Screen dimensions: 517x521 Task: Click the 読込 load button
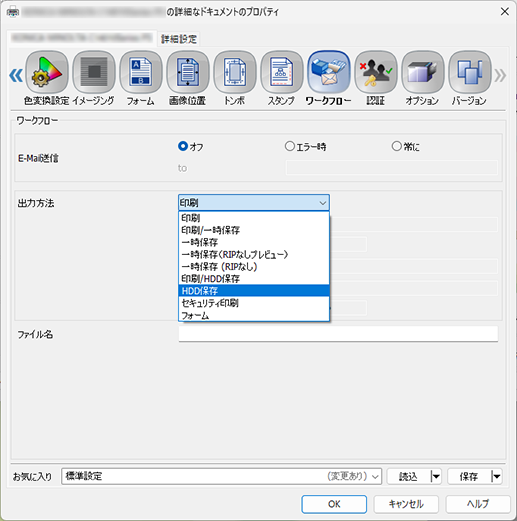[408, 476]
